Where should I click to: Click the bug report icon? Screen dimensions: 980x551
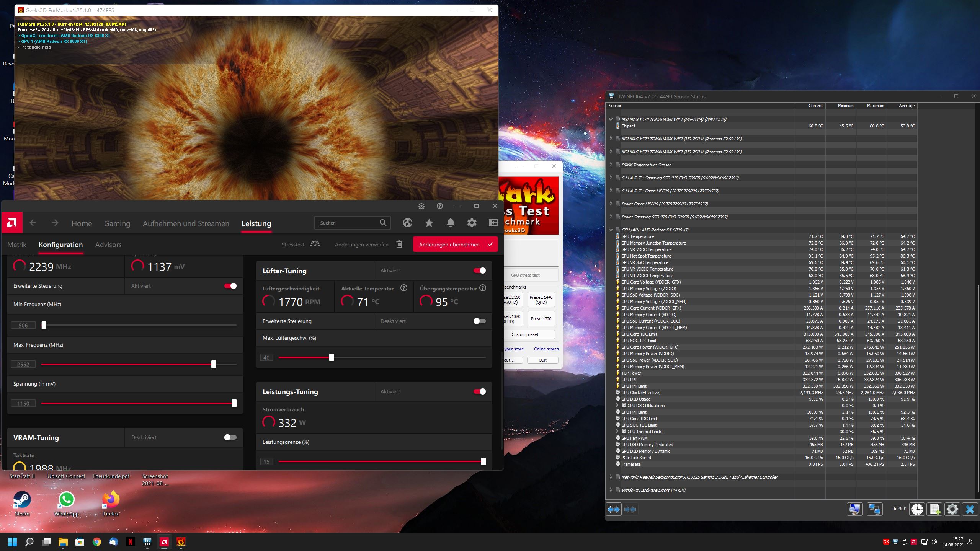click(421, 206)
